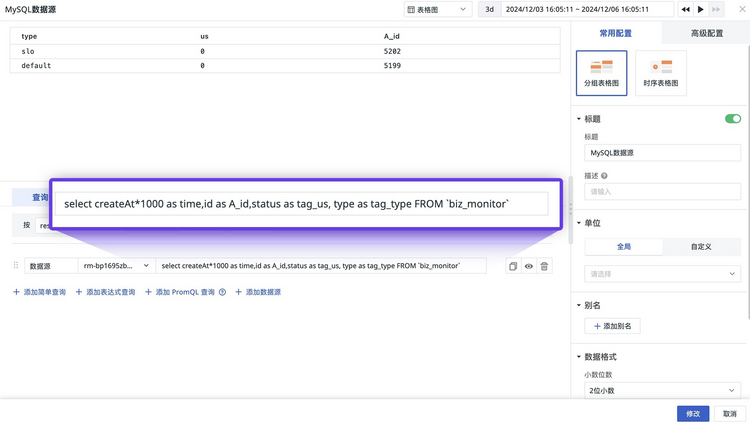The height and width of the screenshot is (426, 750).
Task: Open the rm-bp1695zb datasource dropdown
Action: pyautogui.click(x=117, y=266)
